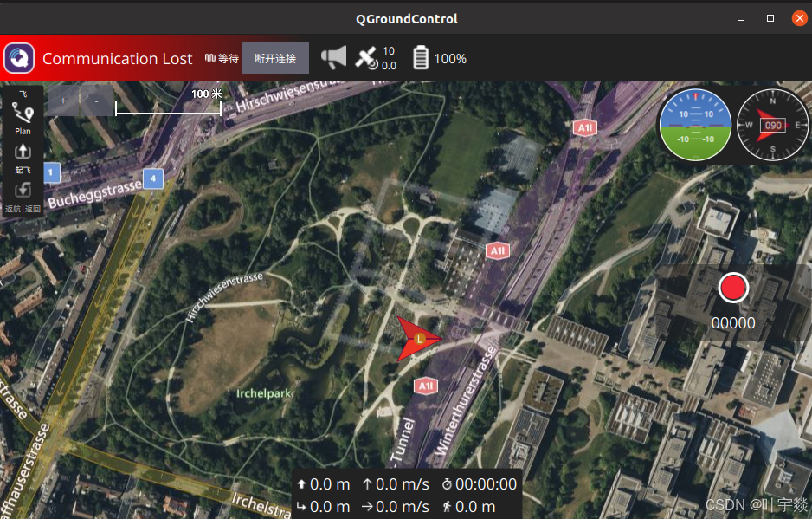
Task: Click the flight time 00:00:00 readout
Action: point(480,484)
